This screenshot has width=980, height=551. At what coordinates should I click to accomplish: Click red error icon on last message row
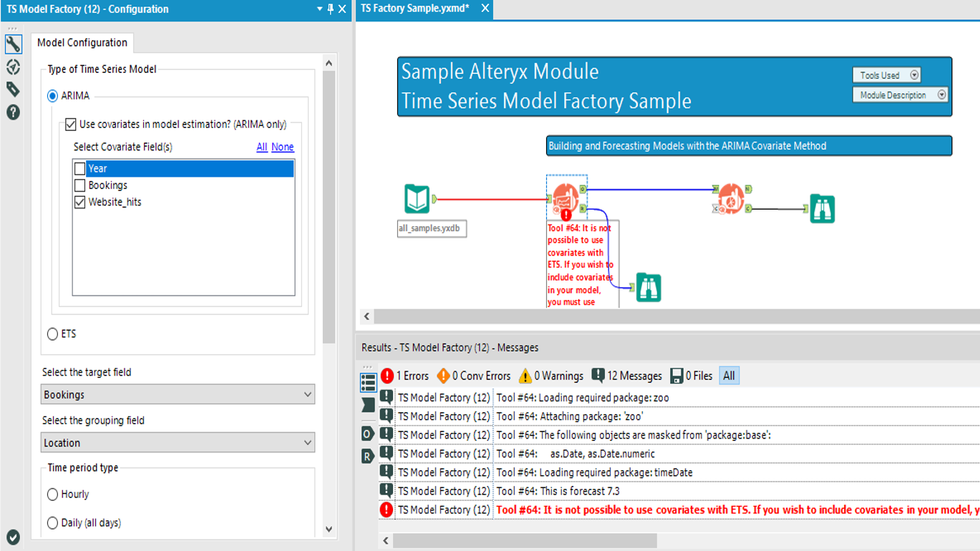[x=387, y=509]
